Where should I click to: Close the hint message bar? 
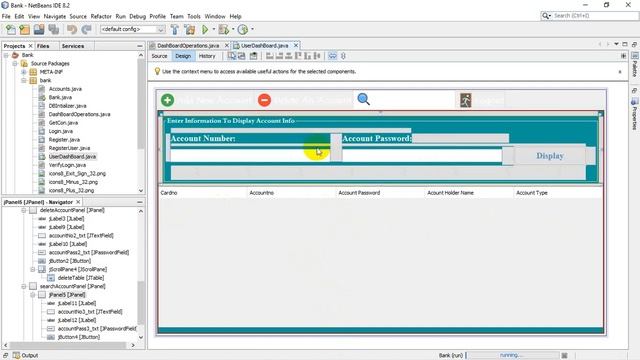coord(620,71)
